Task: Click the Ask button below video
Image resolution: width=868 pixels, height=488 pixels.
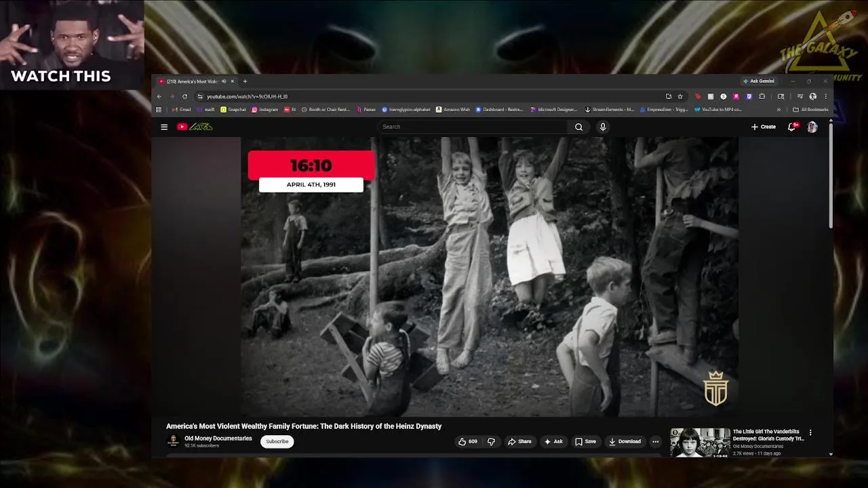Action: click(x=553, y=441)
